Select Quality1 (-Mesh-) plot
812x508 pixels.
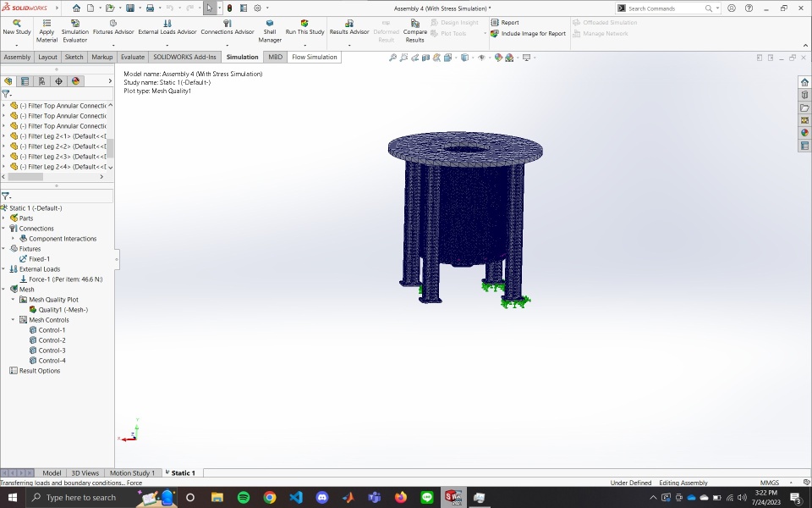pos(58,310)
